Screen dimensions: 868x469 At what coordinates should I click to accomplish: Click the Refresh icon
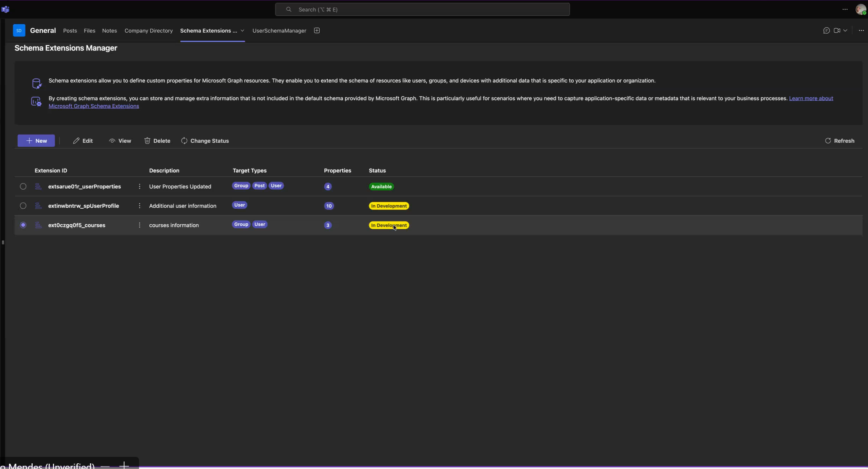tap(828, 141)
